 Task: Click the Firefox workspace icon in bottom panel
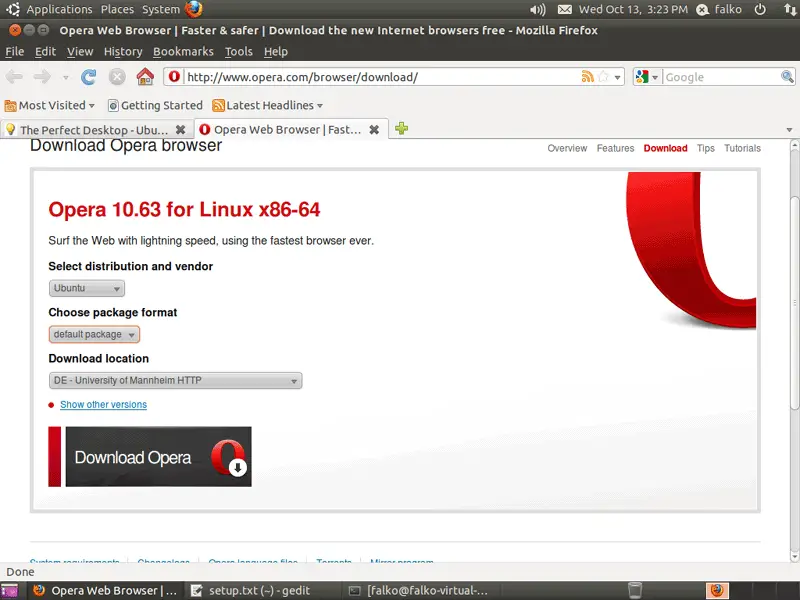point(717,590)
